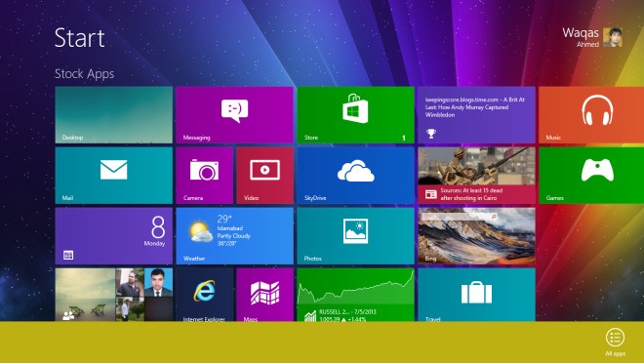Open the Messaging app tile
The height and width of the screenshot is (364, 644).
(x=234, y=114)
